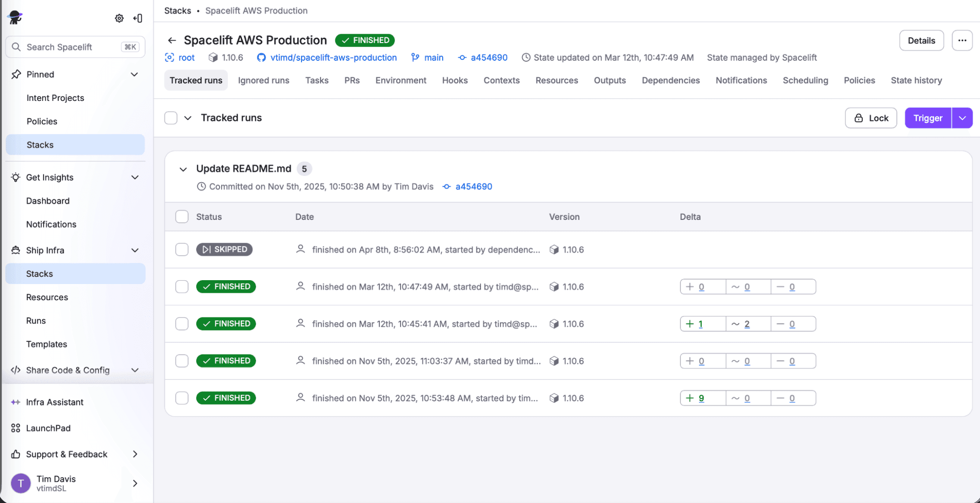The height and width of the screenshot is (503, 980).
Task: Select the checkbox for Mar 12th 10:45:41 AM run
Action: [182, 324]
